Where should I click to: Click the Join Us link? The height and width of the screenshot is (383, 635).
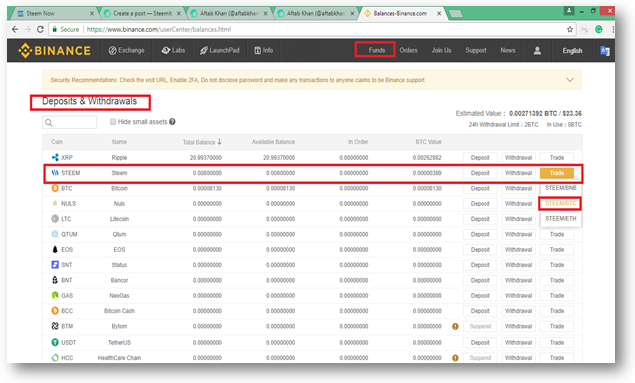tap(441, 50)
